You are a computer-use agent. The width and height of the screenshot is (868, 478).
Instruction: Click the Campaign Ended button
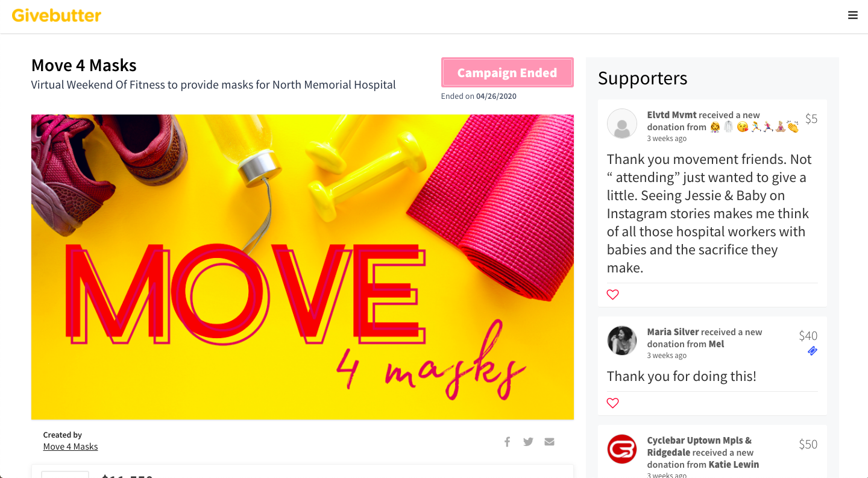pyautogui.click(x=508, y=73)
